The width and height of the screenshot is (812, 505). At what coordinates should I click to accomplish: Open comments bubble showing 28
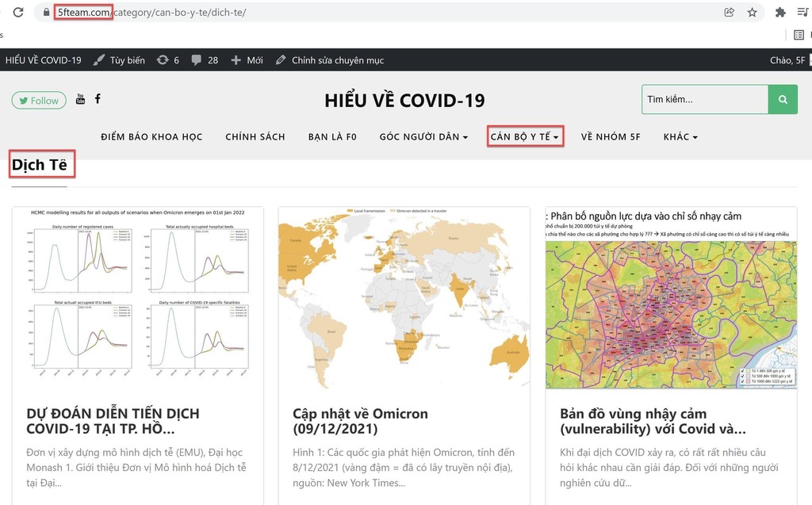(205, 60)
